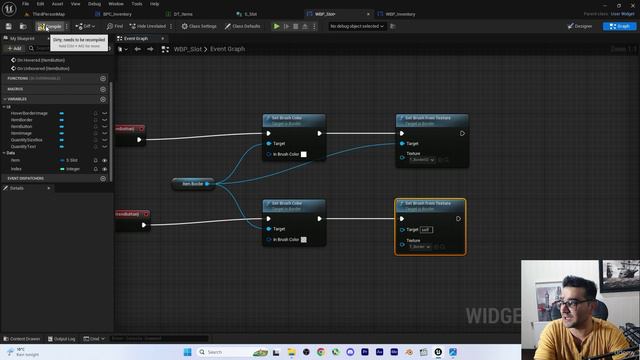Open the grey In Brush Color swatch on bottom node
Screen dimensions: 640x360
[304, 240]
